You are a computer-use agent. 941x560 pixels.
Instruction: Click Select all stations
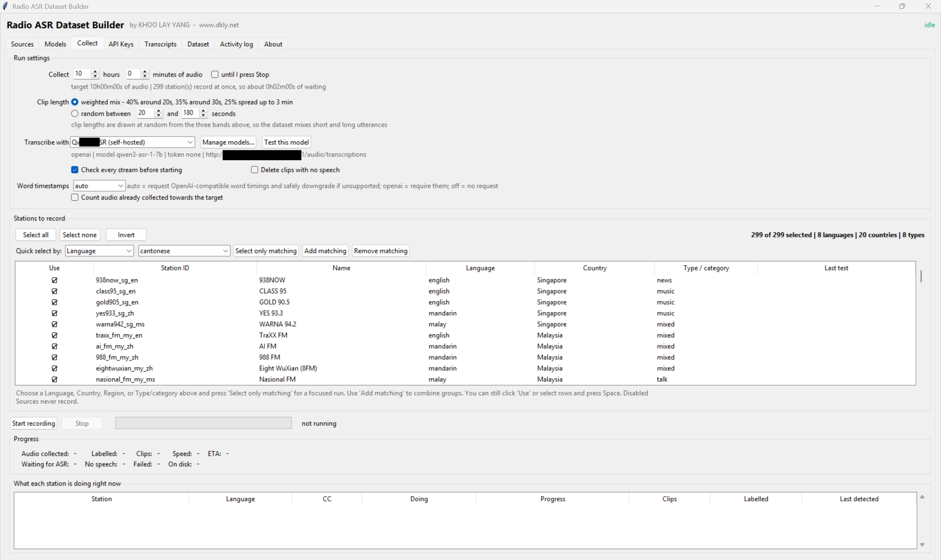click(36, 235)
